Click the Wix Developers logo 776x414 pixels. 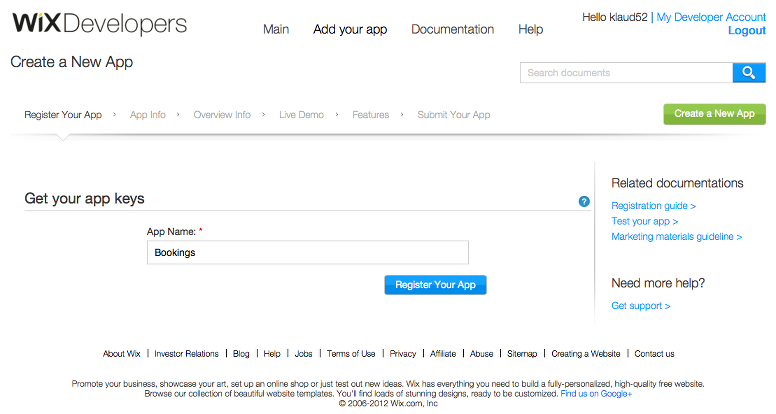[x=99, y=23]
